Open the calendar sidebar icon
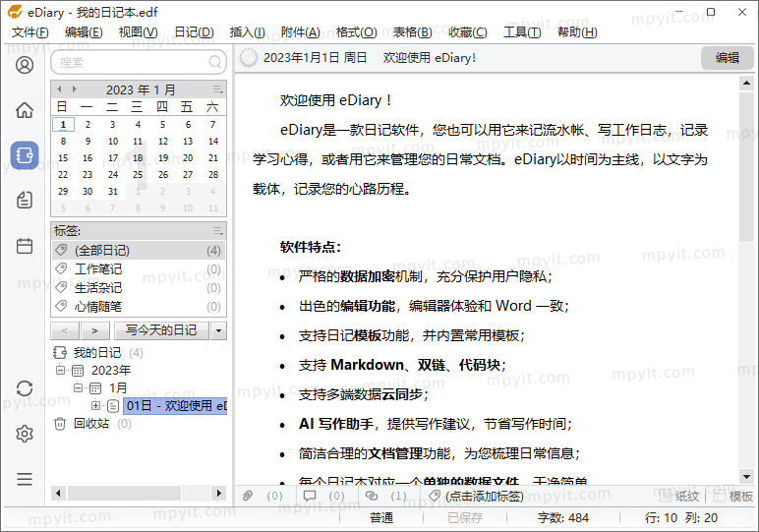 [x=25, y=246]
